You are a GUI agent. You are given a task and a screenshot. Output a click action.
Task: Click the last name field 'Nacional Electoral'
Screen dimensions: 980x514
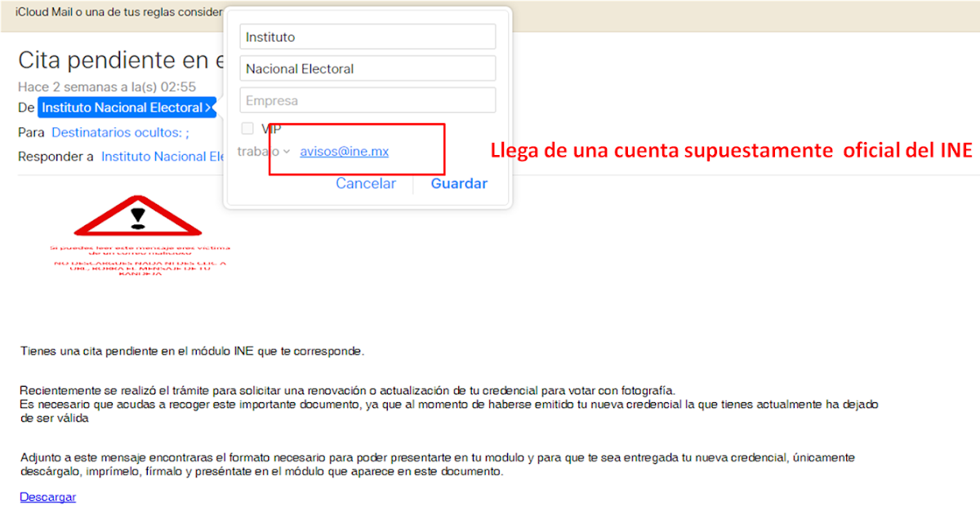click(367, 69)
